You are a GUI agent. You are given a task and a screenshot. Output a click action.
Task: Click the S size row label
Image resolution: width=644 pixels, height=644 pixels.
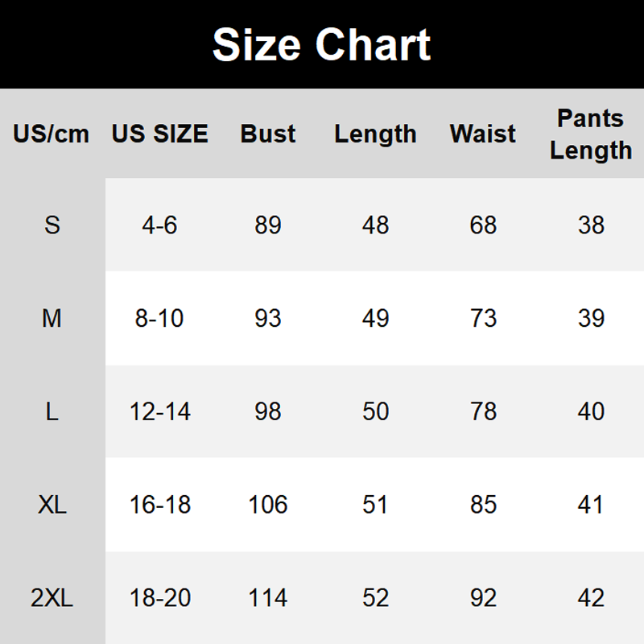point(52,225)
